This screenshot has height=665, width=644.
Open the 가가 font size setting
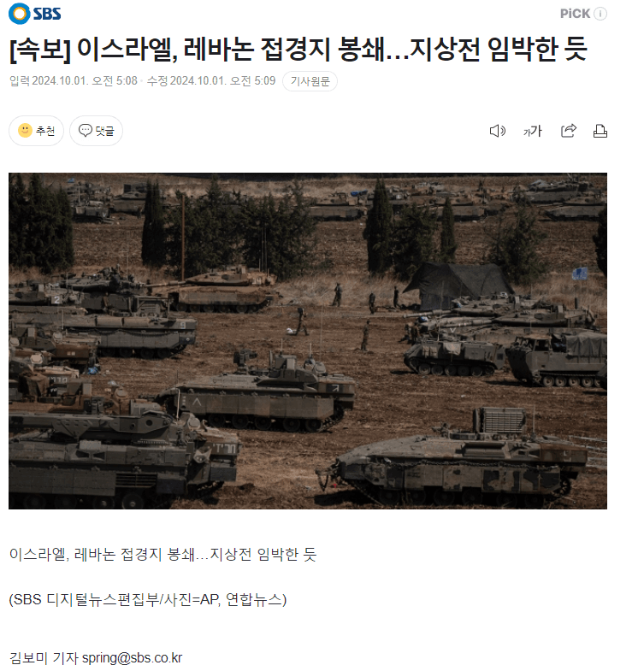pyautogui.click(x=533, y=131)
